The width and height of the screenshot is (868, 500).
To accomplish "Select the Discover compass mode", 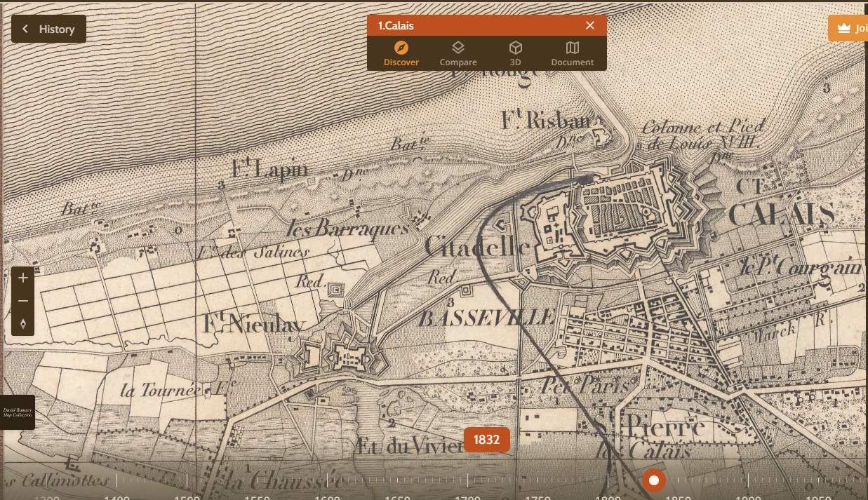I will pyautogui.click(x=401, y=53).
